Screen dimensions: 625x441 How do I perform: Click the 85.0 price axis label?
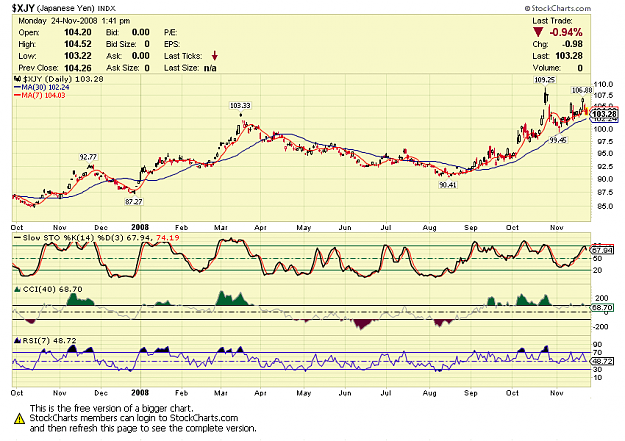tap(603, 207)
